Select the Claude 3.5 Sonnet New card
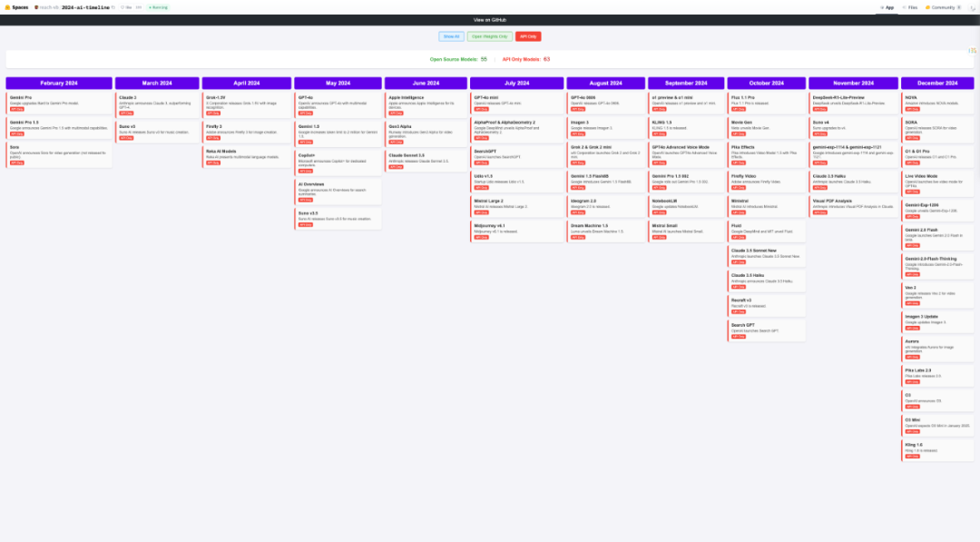 pos(767,256)
